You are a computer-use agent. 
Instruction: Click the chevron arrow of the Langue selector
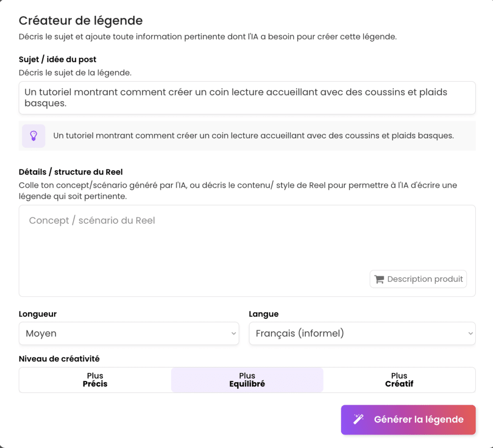[470, 333]
